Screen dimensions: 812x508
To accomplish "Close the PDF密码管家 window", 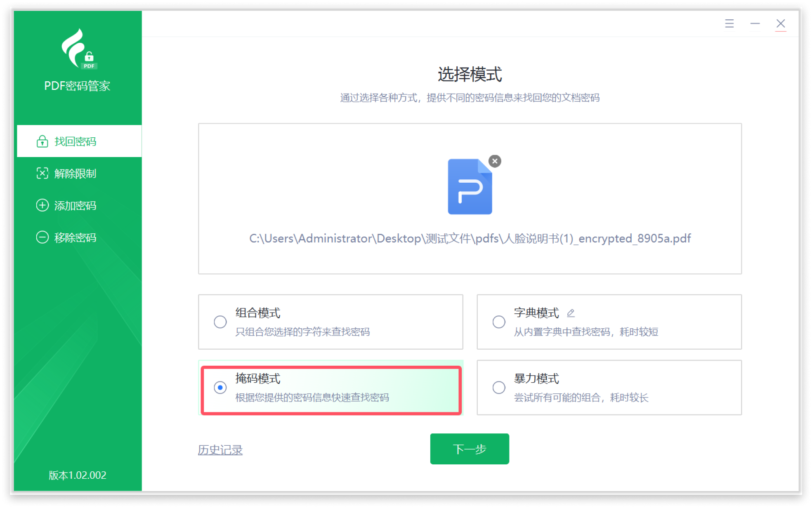I will pyautogui.click(x=780, y=24).
